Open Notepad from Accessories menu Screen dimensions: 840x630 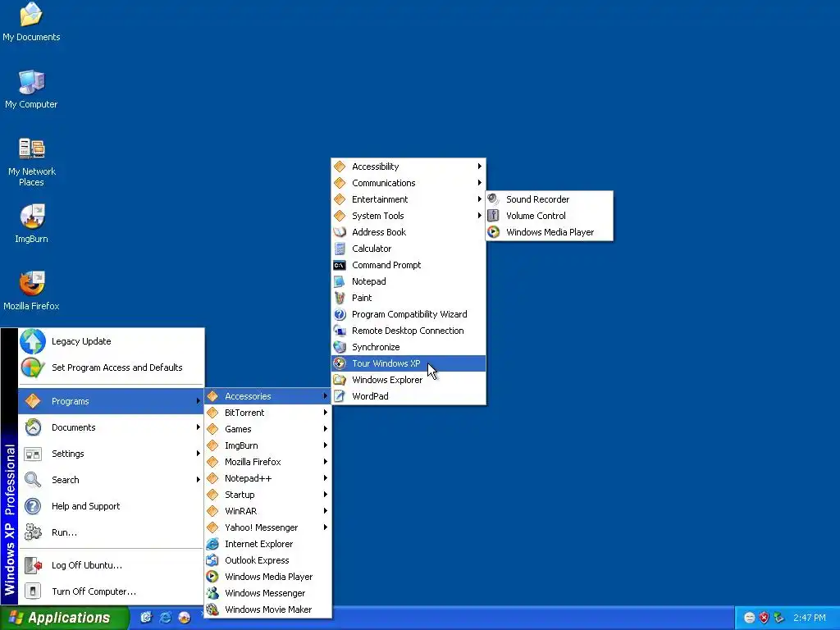point(409,281)
